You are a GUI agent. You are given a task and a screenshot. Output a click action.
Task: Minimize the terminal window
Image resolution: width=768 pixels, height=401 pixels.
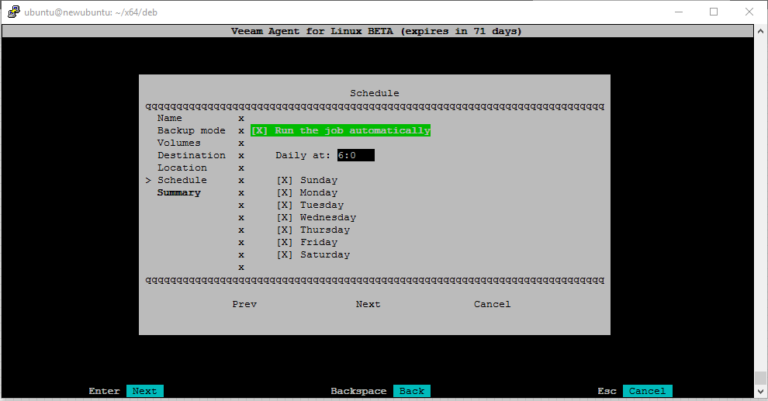pyautogui.click(x=678, y=12)
